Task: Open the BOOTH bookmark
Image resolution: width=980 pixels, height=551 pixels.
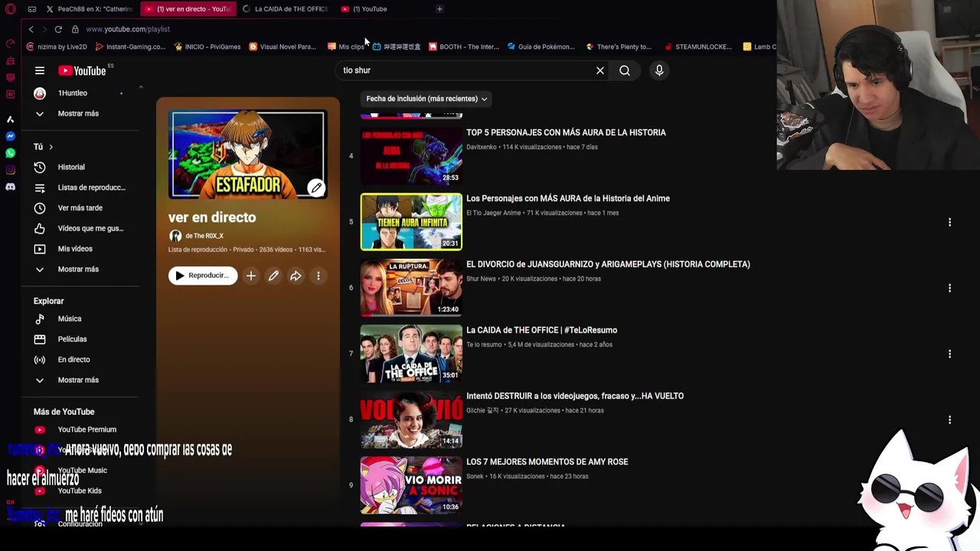Action: (x=464, y=47)
